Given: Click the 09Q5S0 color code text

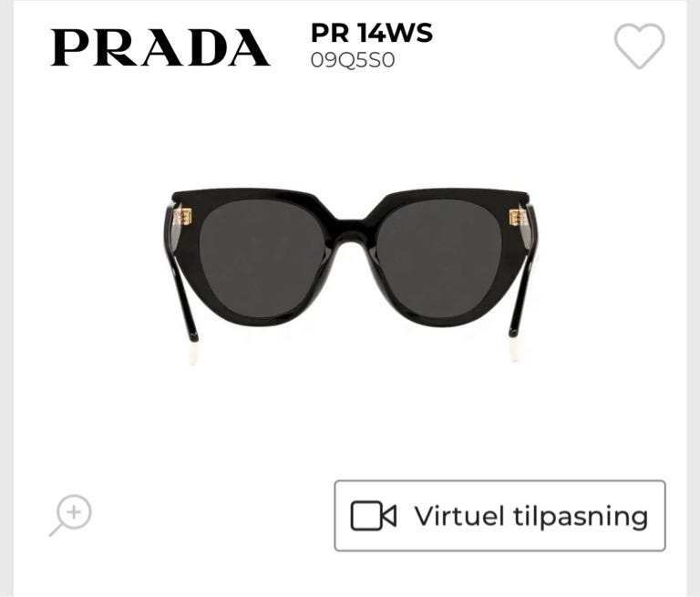Looking at the screenshot, I should click(x=353, y=60).
